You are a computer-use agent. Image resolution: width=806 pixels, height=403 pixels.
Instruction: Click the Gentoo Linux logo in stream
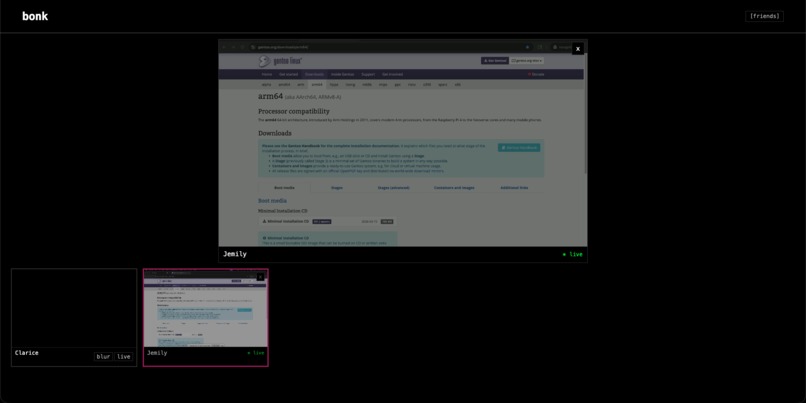point(280,61)
